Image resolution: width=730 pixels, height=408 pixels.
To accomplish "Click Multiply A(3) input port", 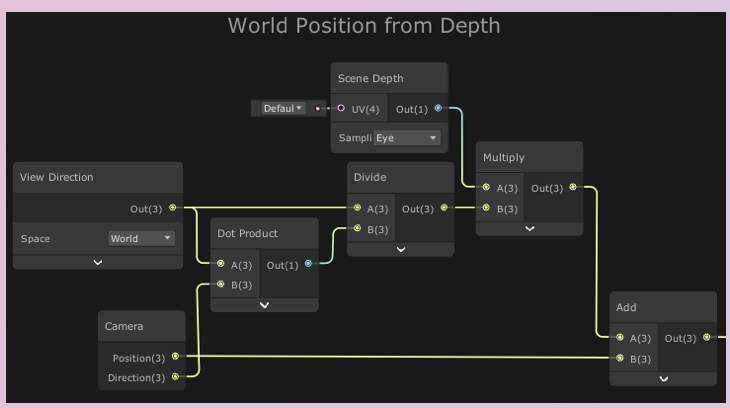I will pos(486,187).
